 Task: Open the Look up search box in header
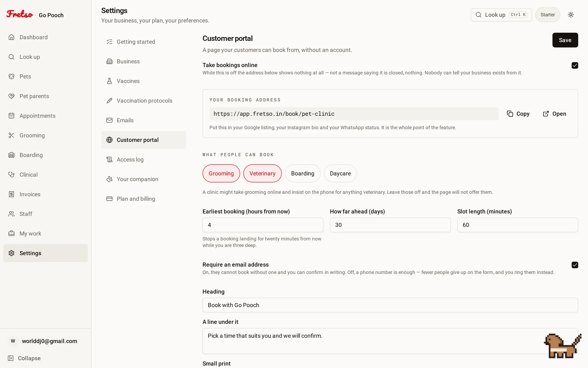501,15
